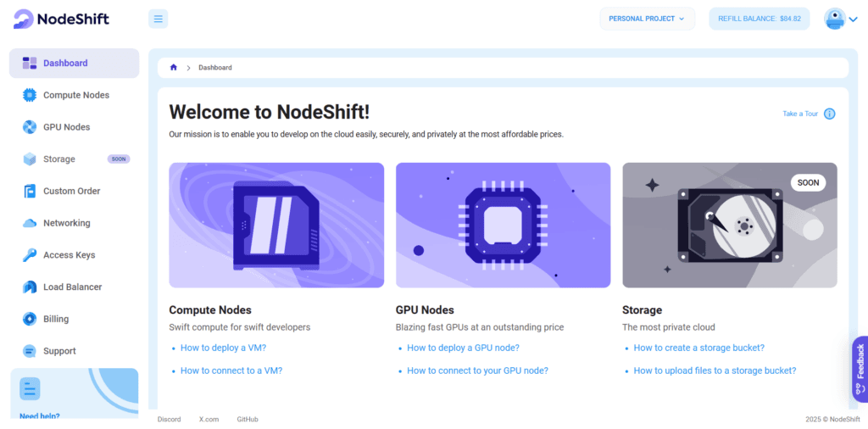
Task: Open the Personal Project dropdown
Action: 647,19
